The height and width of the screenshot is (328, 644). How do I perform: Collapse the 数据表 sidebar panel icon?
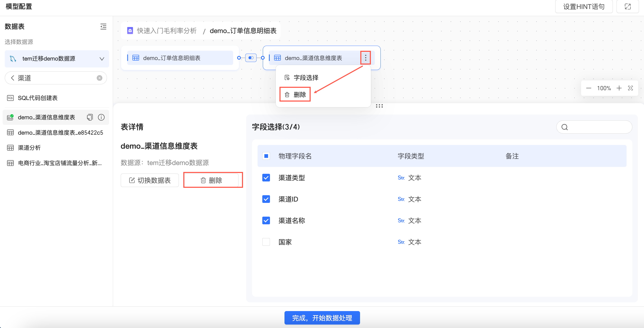coord(103,26)
